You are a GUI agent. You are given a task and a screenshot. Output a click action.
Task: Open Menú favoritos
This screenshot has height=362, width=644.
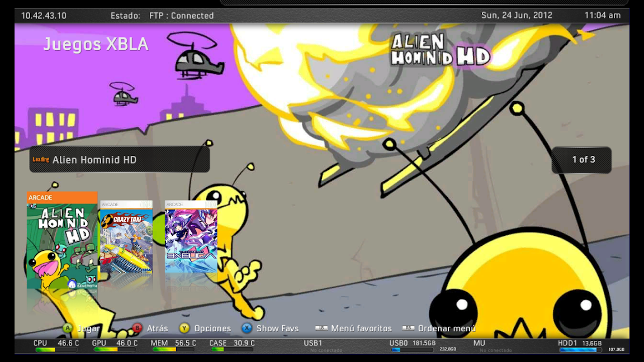[x=362, y=328]
